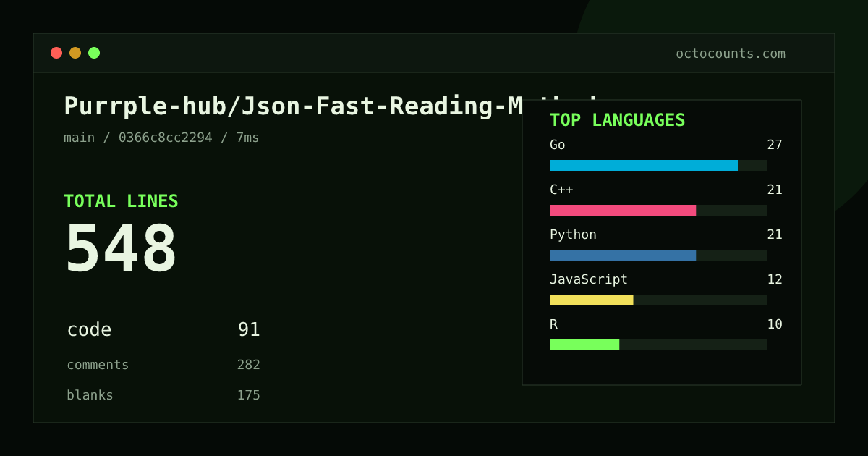Click the R language label
The image size is (868, 456).
pyautogui.click(x=553, y=324)
